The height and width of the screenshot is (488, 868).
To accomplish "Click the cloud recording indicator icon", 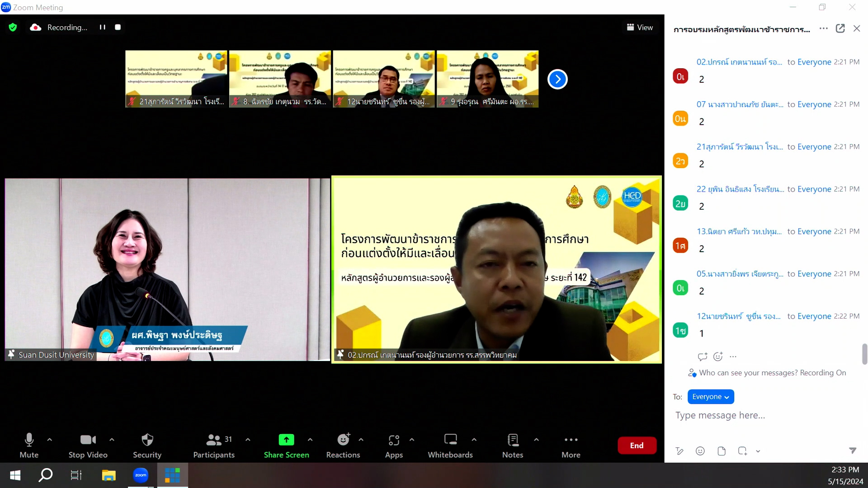I will pyautogui.click(x=36, y=28).
